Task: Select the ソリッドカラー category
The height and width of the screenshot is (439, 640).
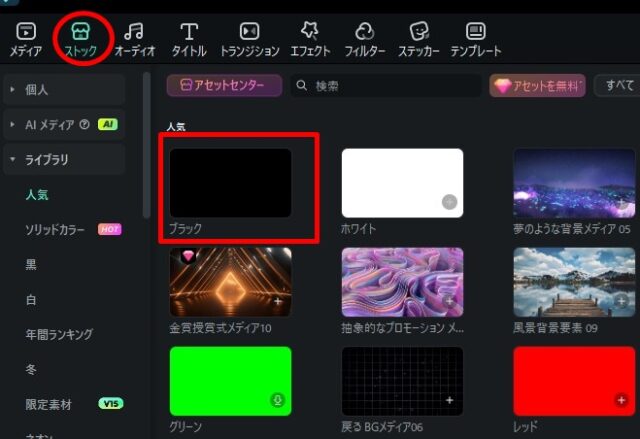Action: tap(55, 230)
